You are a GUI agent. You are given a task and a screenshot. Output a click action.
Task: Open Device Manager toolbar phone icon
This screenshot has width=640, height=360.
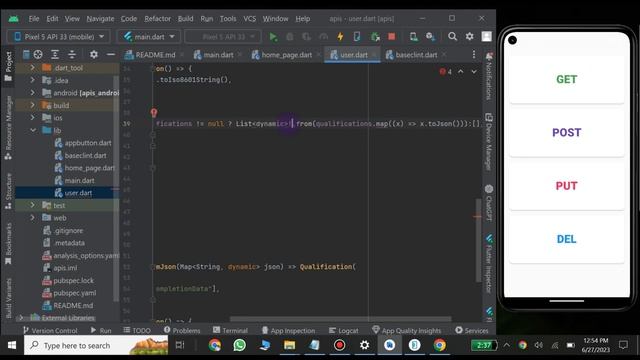pos(413,37)
